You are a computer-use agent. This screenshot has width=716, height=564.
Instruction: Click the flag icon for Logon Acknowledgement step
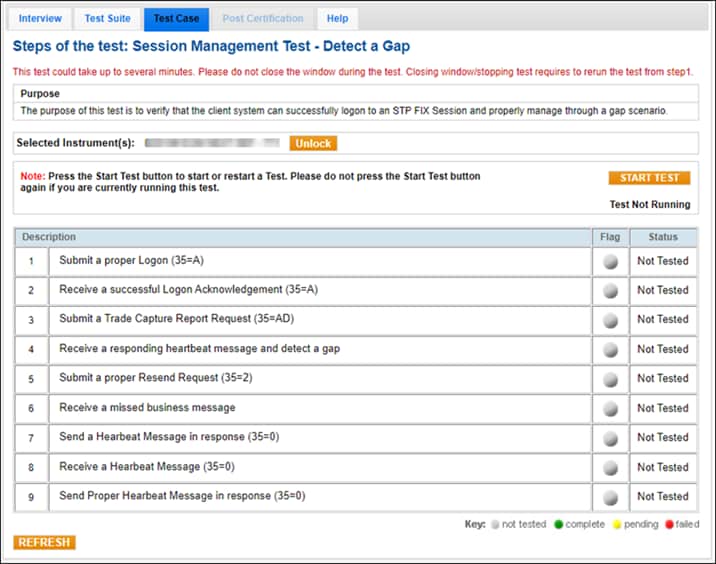click(610, 291)
